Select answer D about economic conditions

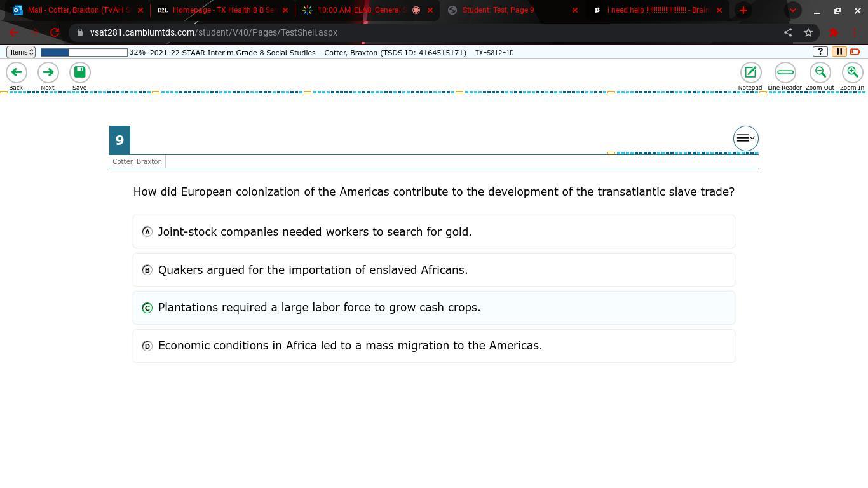pos(434,346)
